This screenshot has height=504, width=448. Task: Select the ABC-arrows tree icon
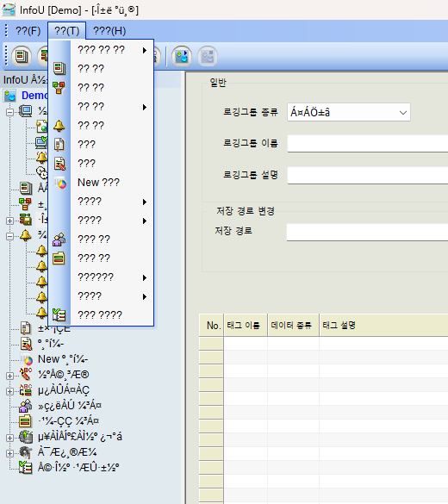(x=26, y=390)
